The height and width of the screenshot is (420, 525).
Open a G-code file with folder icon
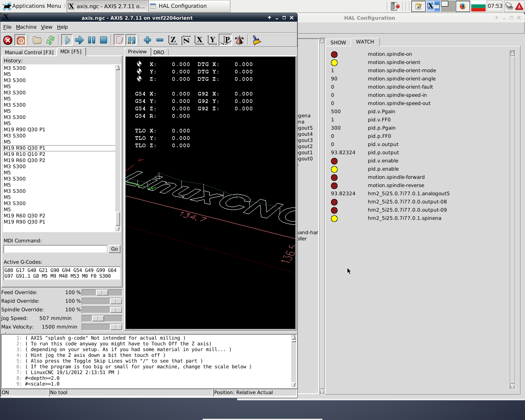coord(37,40)
